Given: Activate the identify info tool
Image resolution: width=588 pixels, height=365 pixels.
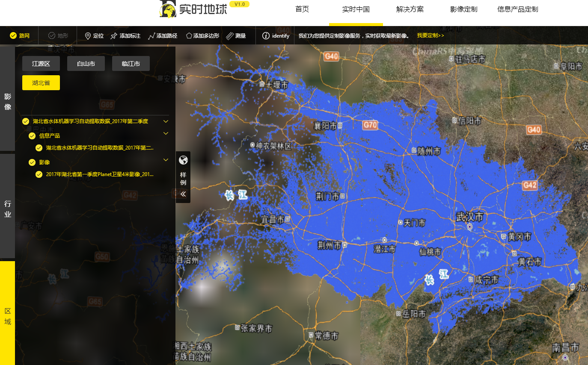Looking at the screenshot, I should (x=276, y=36).
